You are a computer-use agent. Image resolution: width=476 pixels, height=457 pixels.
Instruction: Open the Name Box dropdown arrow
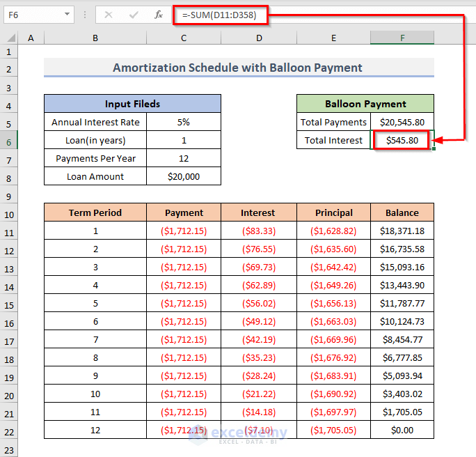[67, 14]
